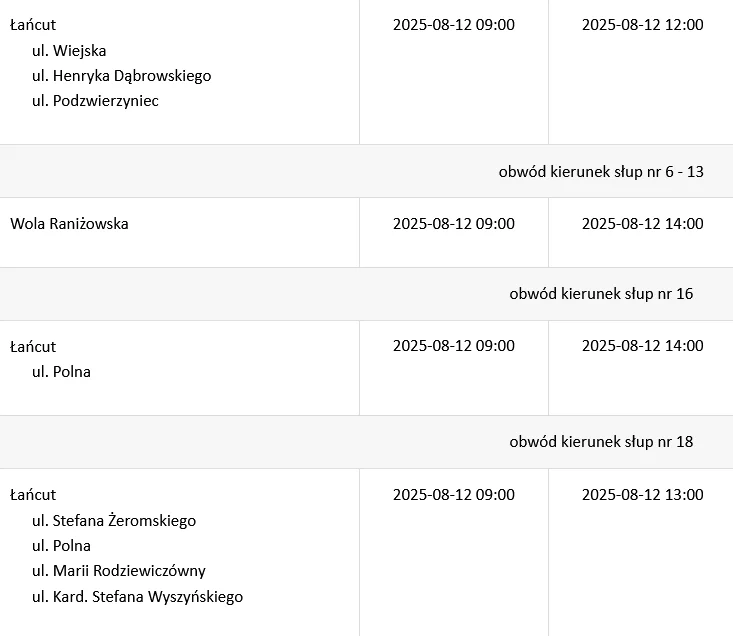Click start time 09:00 for Wola Raniżowska
The image size is (733, 636).
point(453,224)
